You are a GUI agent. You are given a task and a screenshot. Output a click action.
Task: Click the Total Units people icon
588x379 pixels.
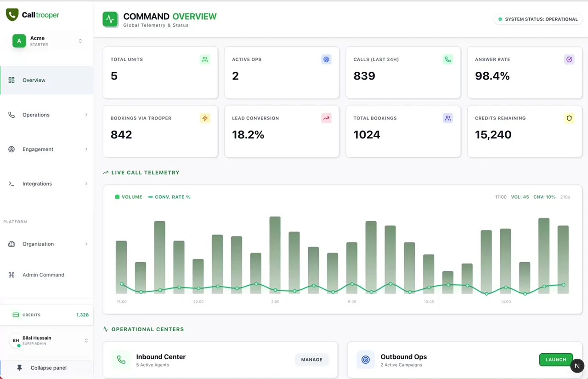coord(205,59)
